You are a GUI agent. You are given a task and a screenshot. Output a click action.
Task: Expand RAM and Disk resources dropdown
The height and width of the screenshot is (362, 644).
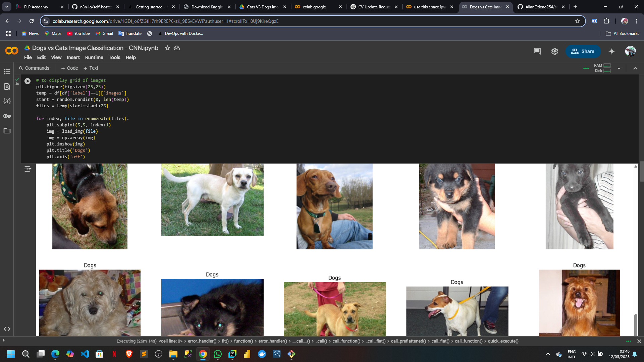point(619,68)
